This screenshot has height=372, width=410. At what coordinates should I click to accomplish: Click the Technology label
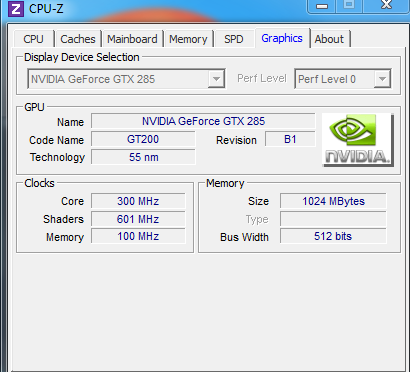pos(57,157)
